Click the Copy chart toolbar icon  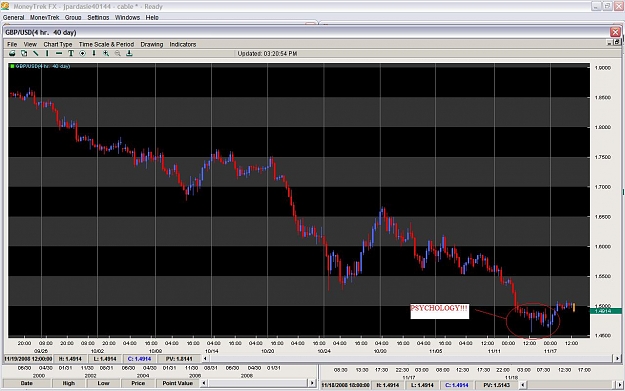pyautogui.click(x=24, y=53)
